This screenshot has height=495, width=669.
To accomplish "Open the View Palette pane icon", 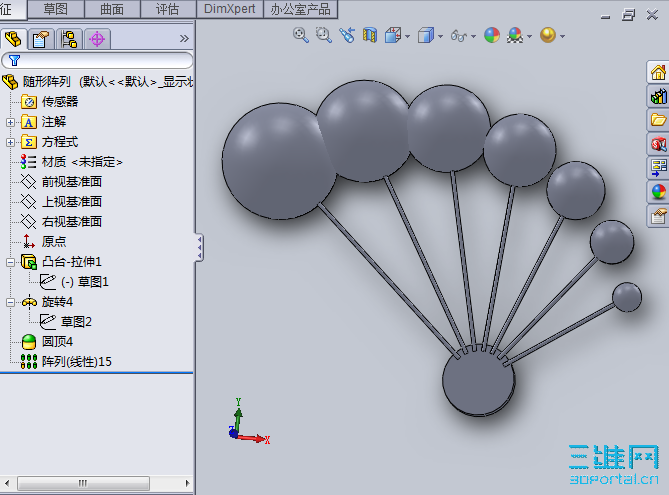I will click(658, 168).
